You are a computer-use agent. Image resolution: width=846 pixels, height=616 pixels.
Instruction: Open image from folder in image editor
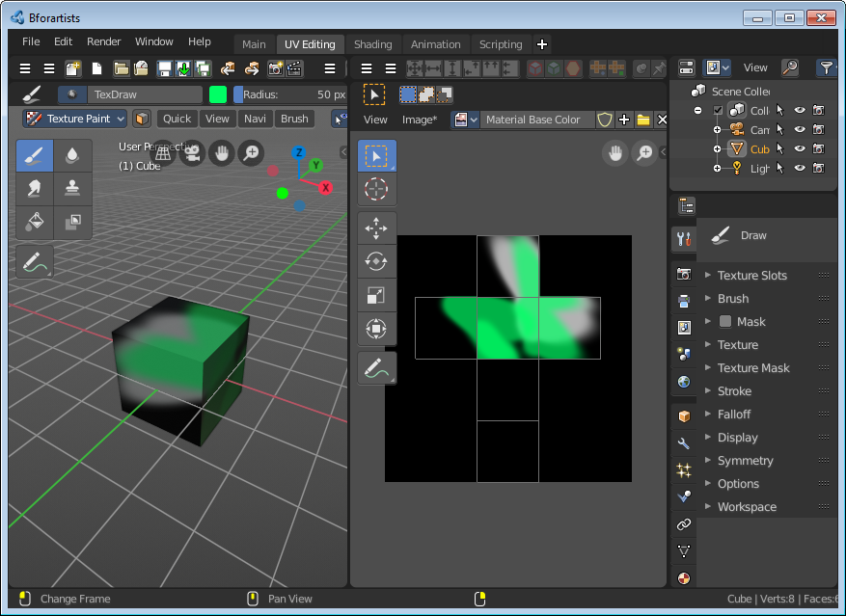643,120
